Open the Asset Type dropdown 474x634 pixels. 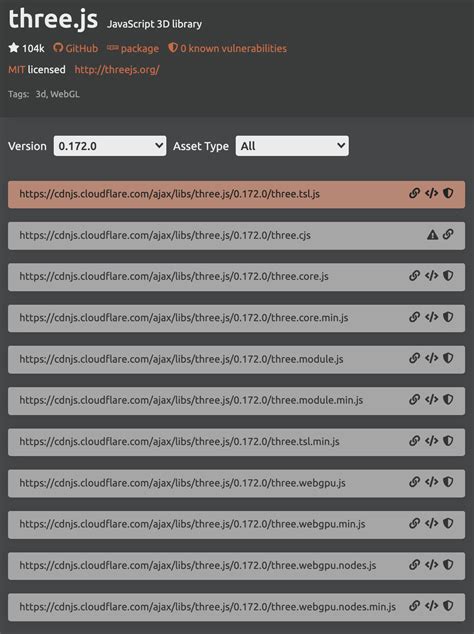292,146
